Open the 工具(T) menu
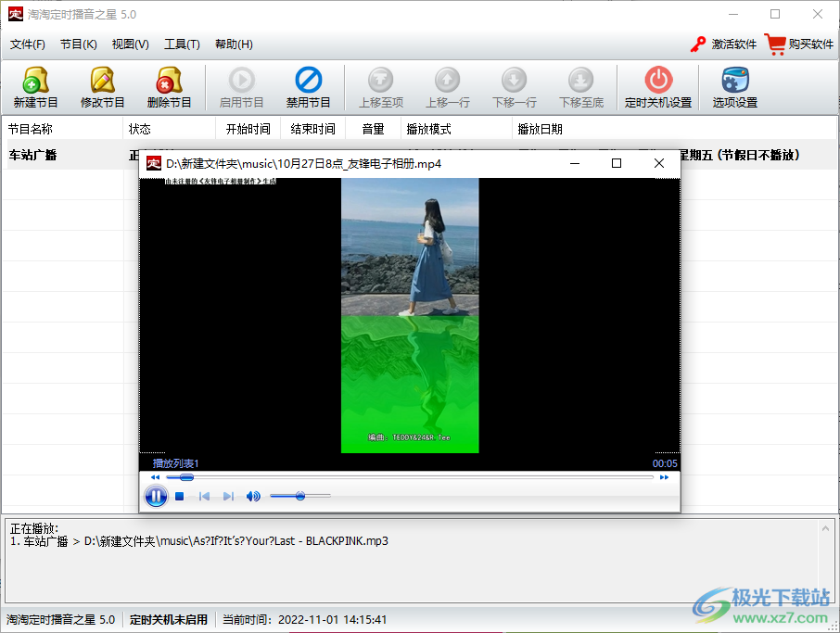Image resolution: width=840 pixels, height=633 pixels. pos(182,44)
